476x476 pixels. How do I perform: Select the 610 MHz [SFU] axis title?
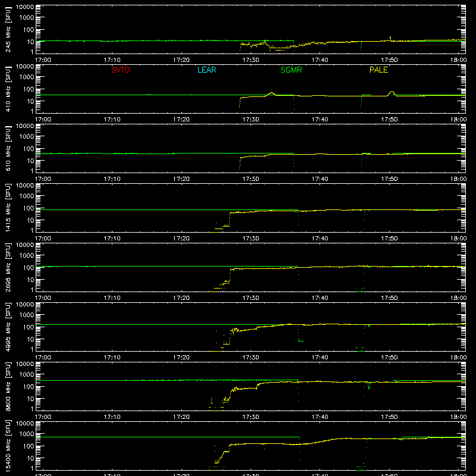(8, 148)
